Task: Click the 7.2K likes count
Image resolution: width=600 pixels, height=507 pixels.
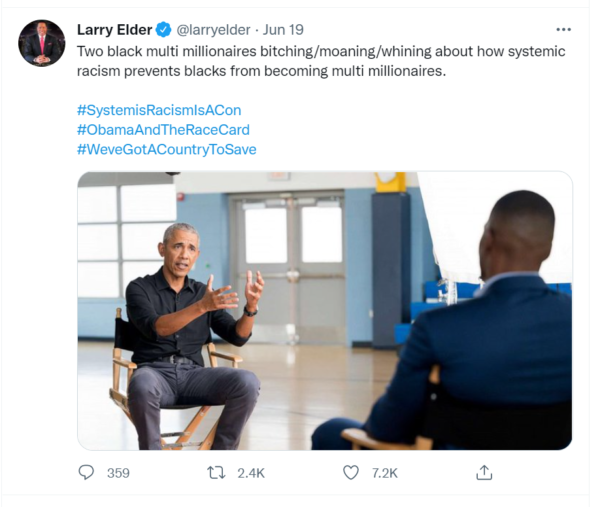Action: (x=385, y=473)
